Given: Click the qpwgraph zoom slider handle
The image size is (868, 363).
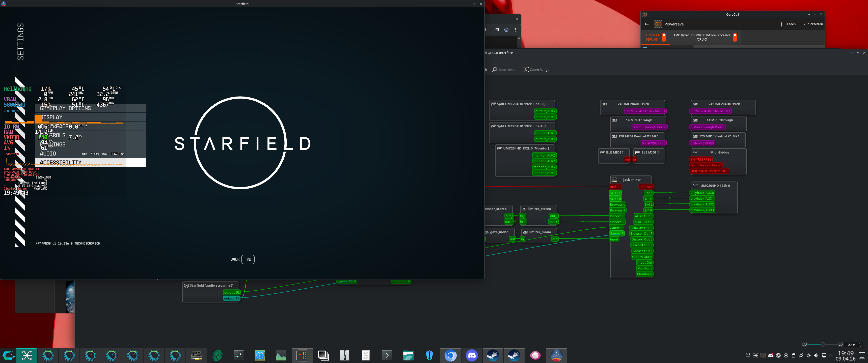Looking at the screenshot, I should click(823, 345).
